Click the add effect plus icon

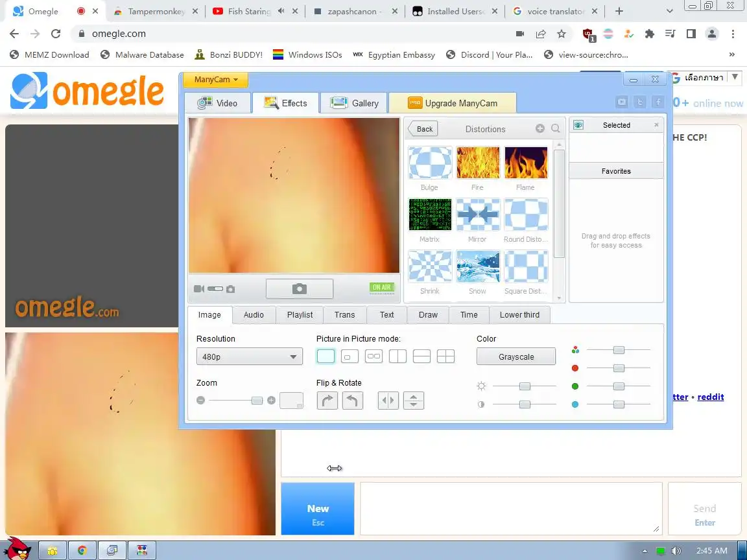pyautogui.click(x=539, y=128)
